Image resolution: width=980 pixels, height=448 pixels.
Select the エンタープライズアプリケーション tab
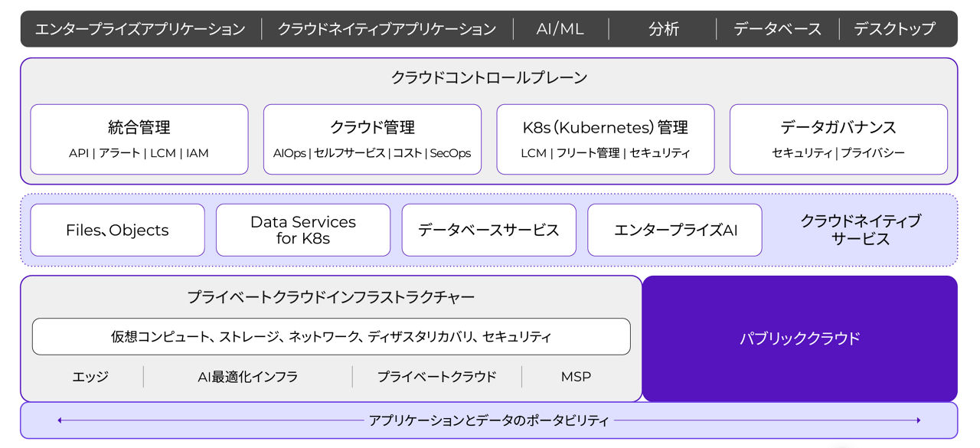point(139,28)
